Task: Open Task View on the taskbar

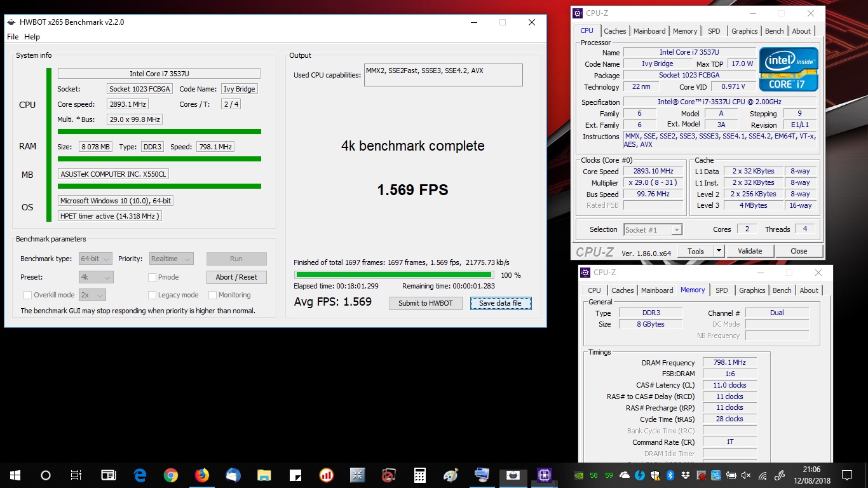Action: tap(76, 475)
